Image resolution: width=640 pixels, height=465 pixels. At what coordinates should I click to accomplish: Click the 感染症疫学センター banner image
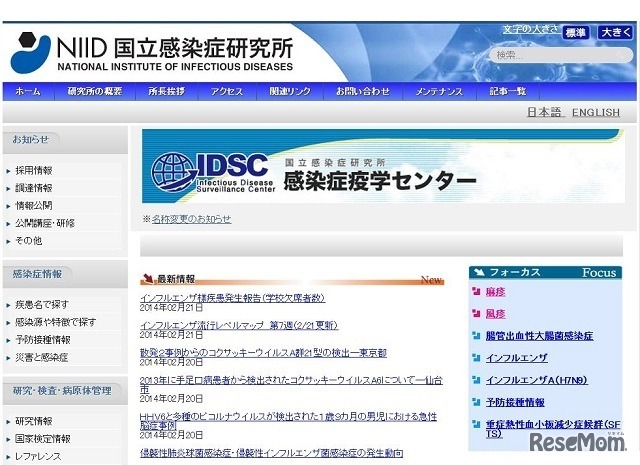pos(383,166)
